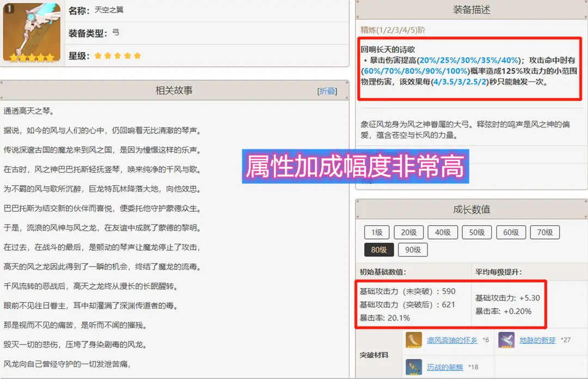Click the active 80级 level tab
The width and height of the screenshot is (588, 379).
pos(379,250)
